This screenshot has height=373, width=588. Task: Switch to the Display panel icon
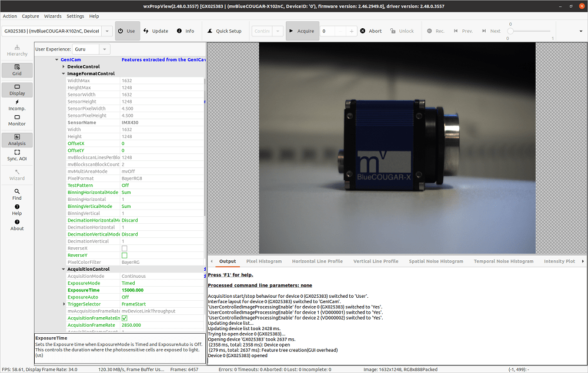pos(17,88)
